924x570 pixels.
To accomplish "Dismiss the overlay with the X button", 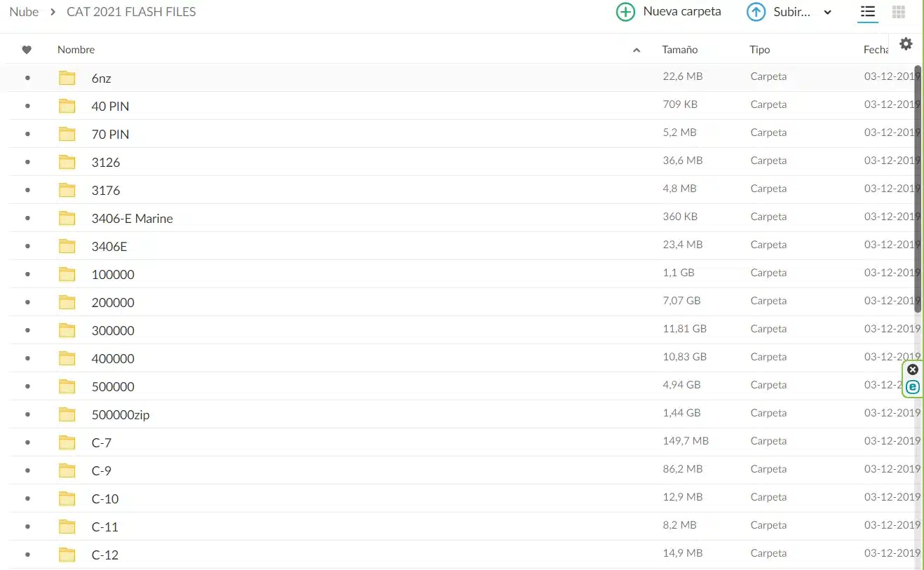I will point(912,369).
